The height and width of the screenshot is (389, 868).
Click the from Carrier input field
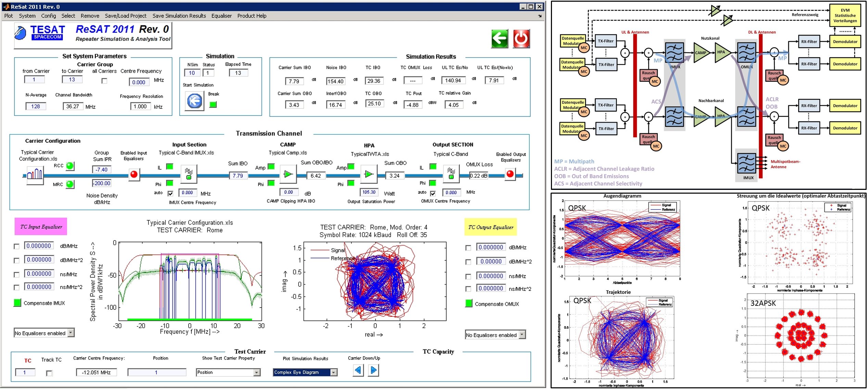[x=34, y=79]
